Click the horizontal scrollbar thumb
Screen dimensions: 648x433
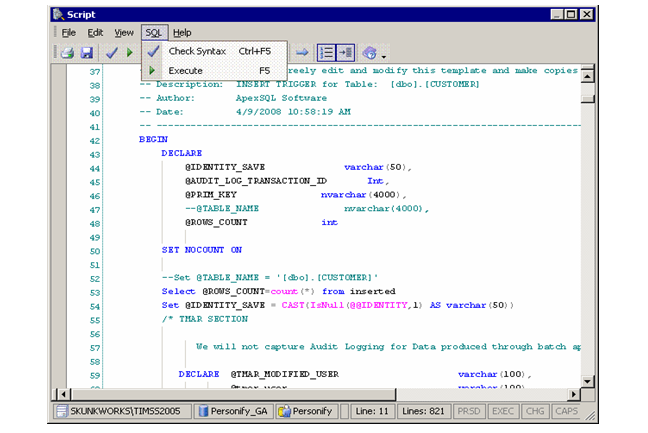tap(233, 394)
